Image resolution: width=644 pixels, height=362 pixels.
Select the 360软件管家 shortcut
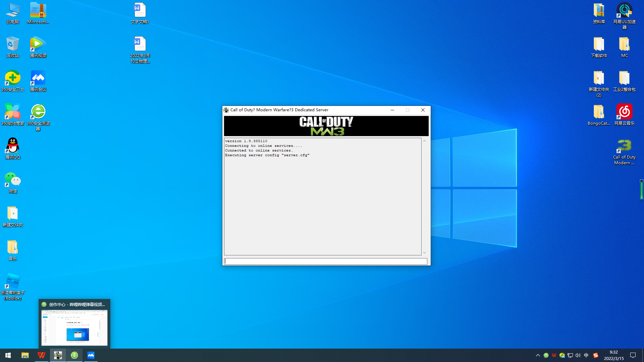coord(13,115)
